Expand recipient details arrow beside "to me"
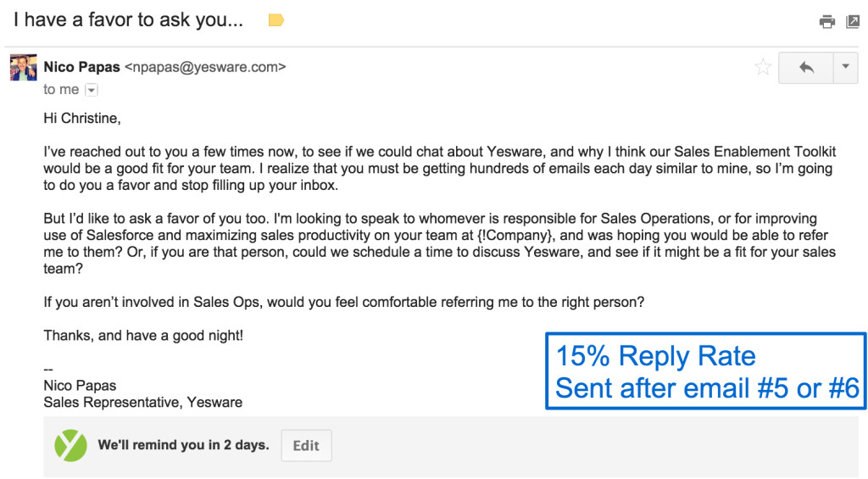The image size is (868, 479). tap(92, 90)
